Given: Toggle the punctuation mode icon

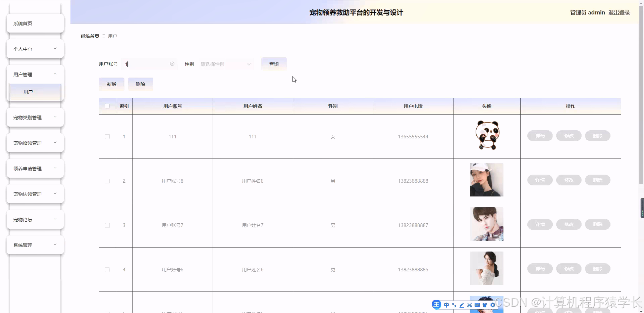Looking at the screenshot, I should tap(454, 305).
